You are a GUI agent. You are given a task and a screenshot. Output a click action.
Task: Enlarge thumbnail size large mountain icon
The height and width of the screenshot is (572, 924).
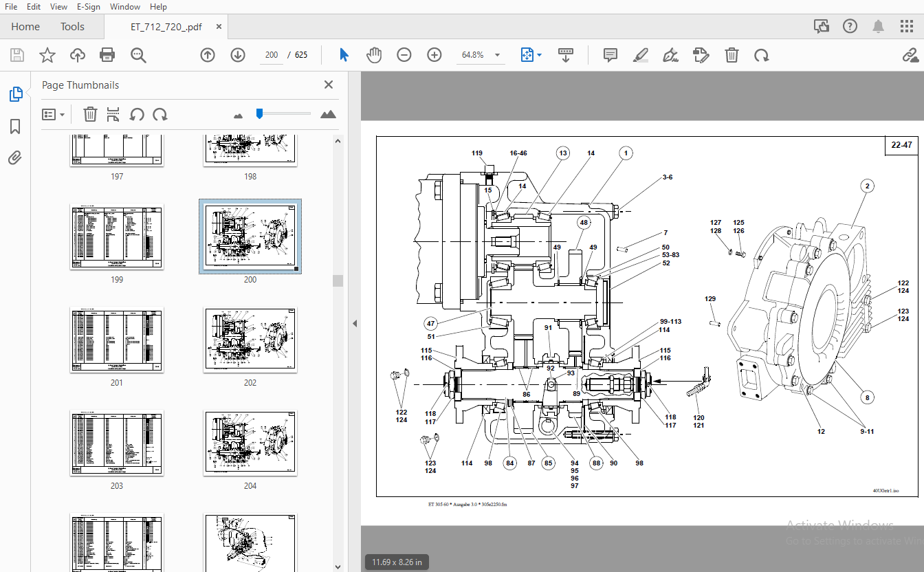point(328,114)
